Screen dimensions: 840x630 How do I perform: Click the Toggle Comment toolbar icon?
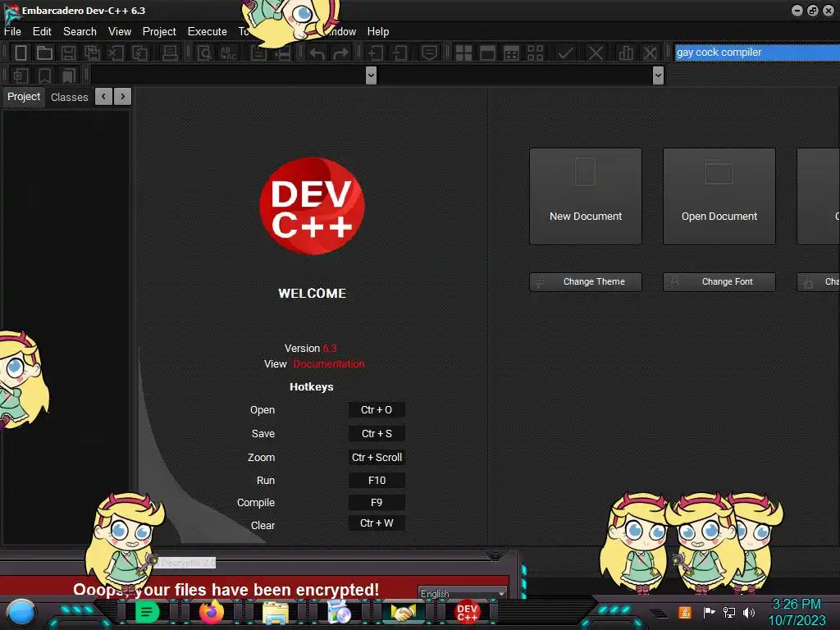429,53
